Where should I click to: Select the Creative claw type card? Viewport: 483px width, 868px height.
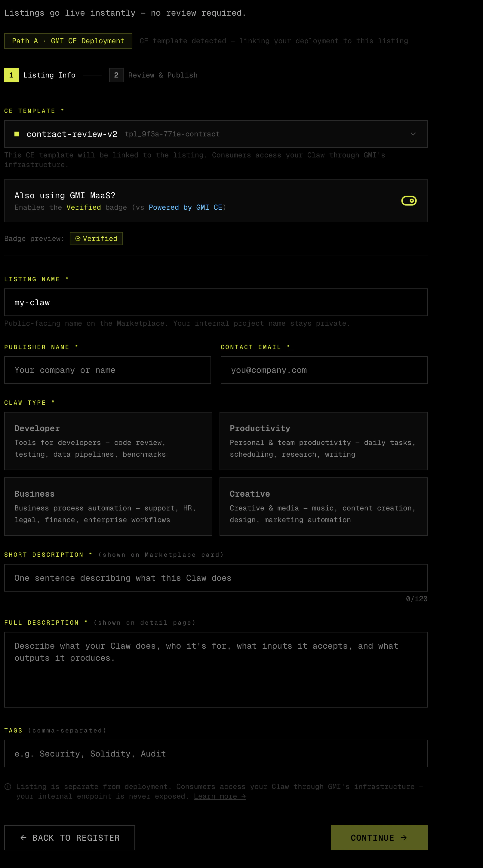click(x=324, y=507)
